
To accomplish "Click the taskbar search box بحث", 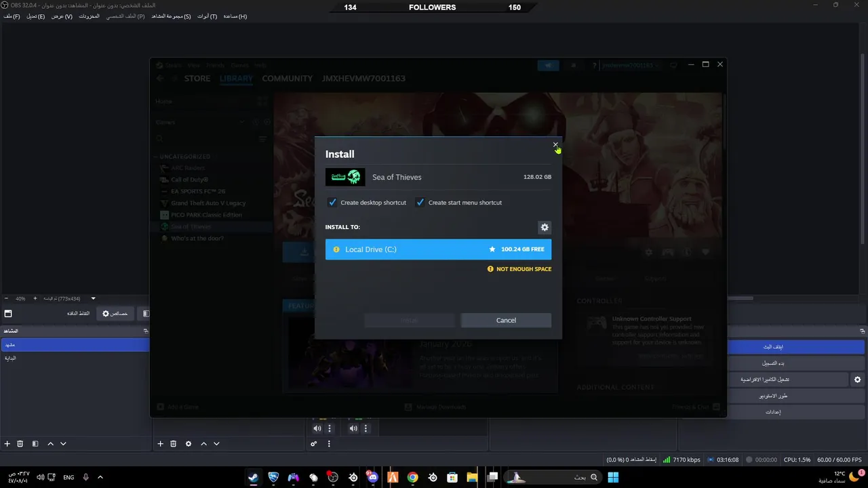I will click(x=553, y=477).
